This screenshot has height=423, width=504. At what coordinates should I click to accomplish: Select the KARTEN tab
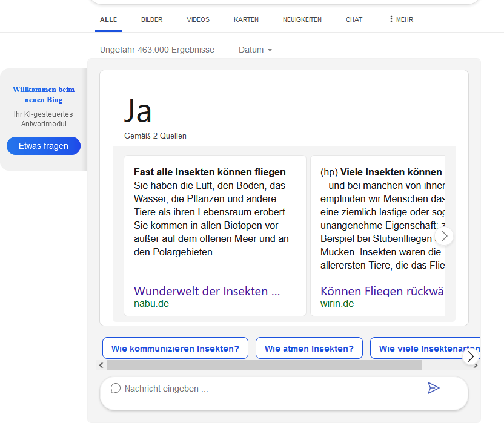click(x=246, y=19)
